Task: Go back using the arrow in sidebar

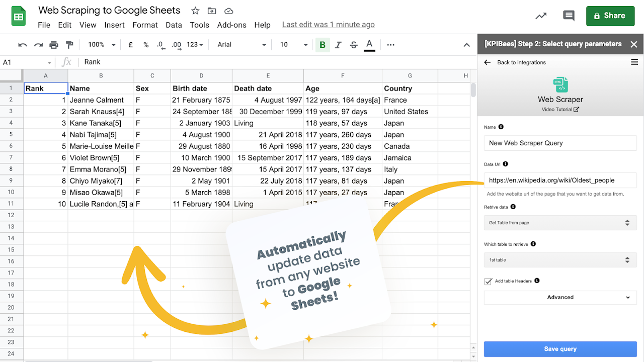Action: tap(487, 62)
